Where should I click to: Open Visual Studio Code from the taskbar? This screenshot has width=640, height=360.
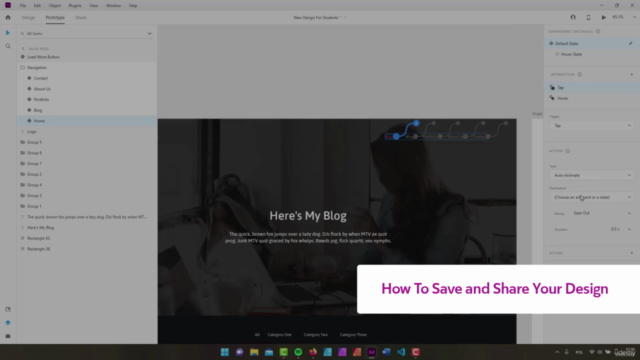pos(401,352)
